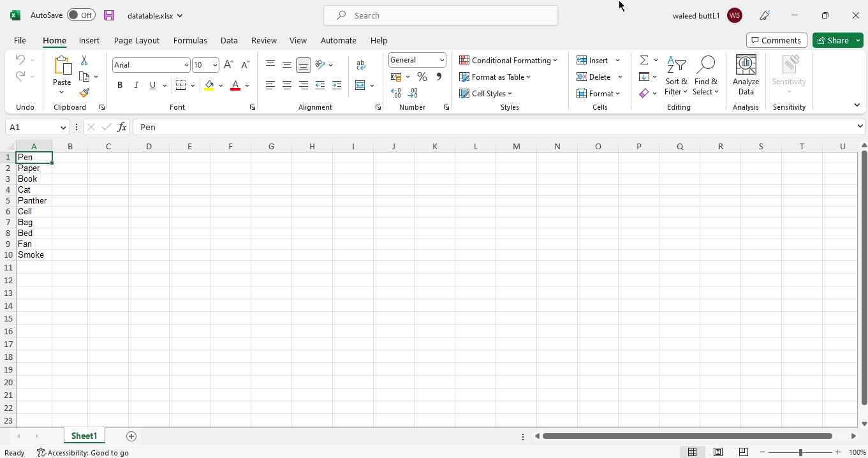Toggle Italic formatting

136,85
